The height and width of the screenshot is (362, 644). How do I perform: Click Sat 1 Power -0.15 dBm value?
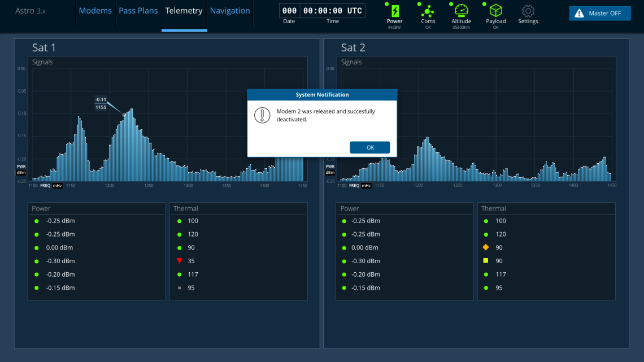tap(60, 287)
